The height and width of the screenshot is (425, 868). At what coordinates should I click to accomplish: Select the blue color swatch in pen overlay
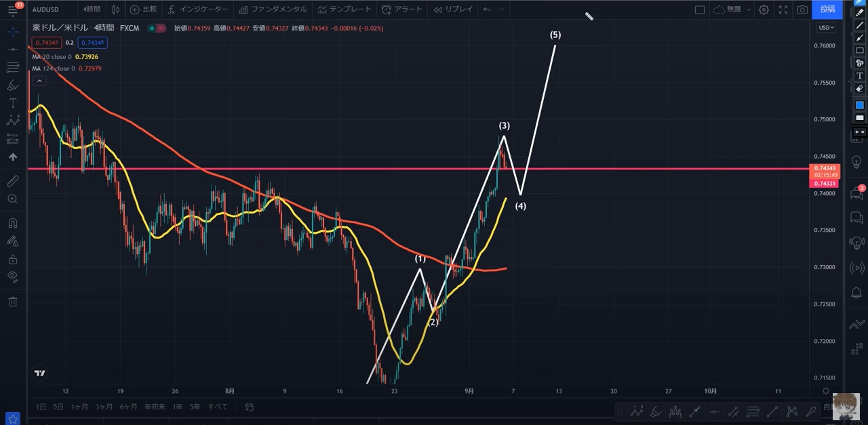tap(859, 105)
